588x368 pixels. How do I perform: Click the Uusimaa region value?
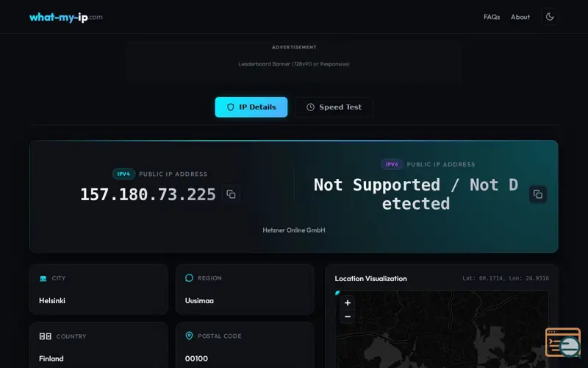click(x=199, y=301)
